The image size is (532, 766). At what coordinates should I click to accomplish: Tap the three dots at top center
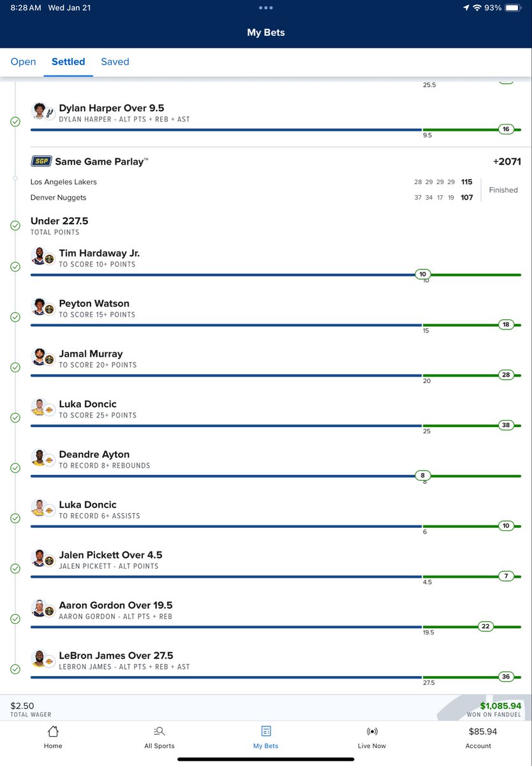266,8
